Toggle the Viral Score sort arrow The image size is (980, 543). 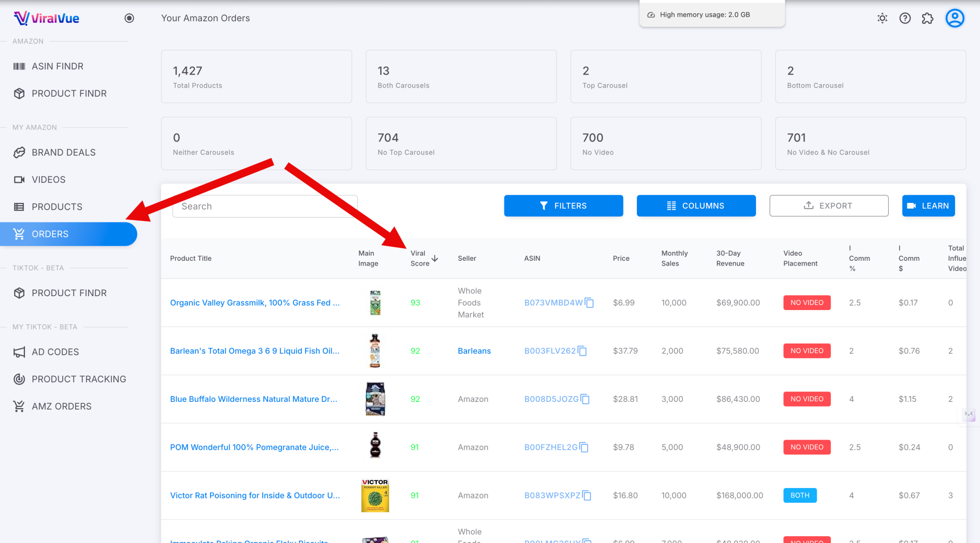[435, 258]
